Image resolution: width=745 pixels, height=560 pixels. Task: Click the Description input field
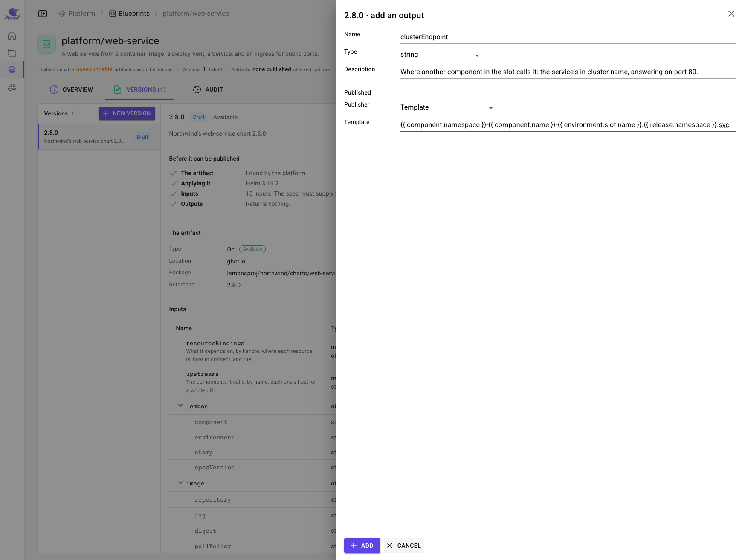pyautogui.click(x=568, y=72)
